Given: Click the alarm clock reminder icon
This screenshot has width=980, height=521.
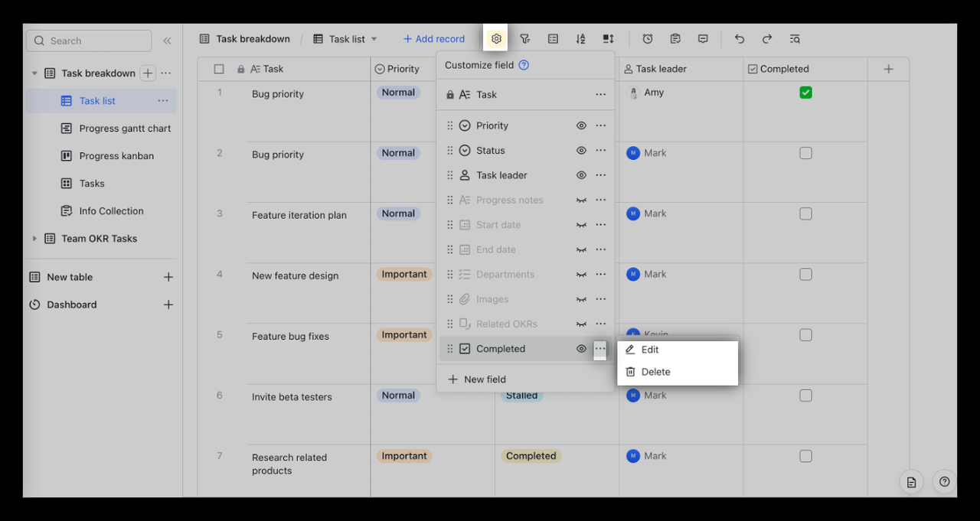Looking at the screenshot, I should pyautogui.click(x=648, y=39).
